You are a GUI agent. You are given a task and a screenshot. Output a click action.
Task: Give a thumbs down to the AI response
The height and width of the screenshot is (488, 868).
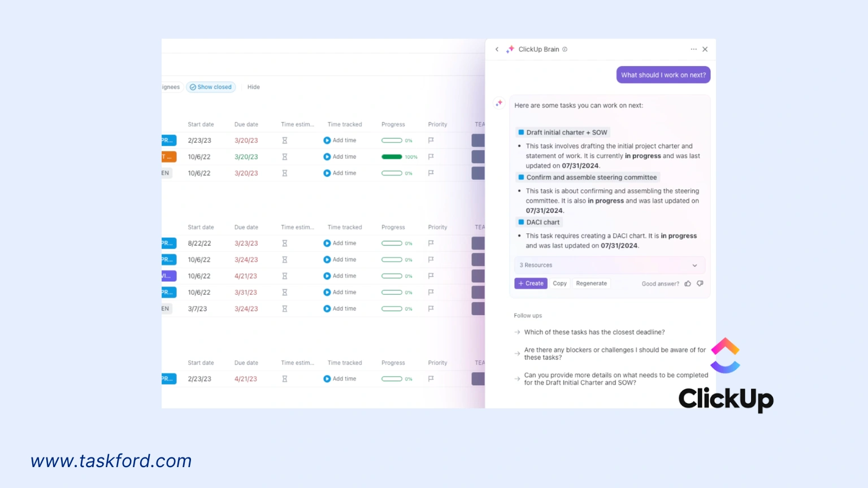click(700, 284)
